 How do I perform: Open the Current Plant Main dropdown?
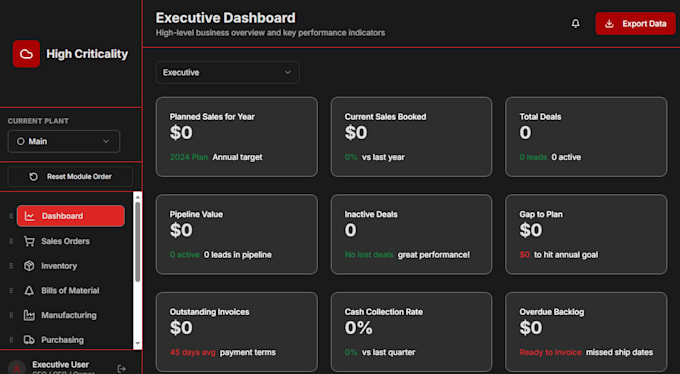pyautogui.click(x=64, y=141)
